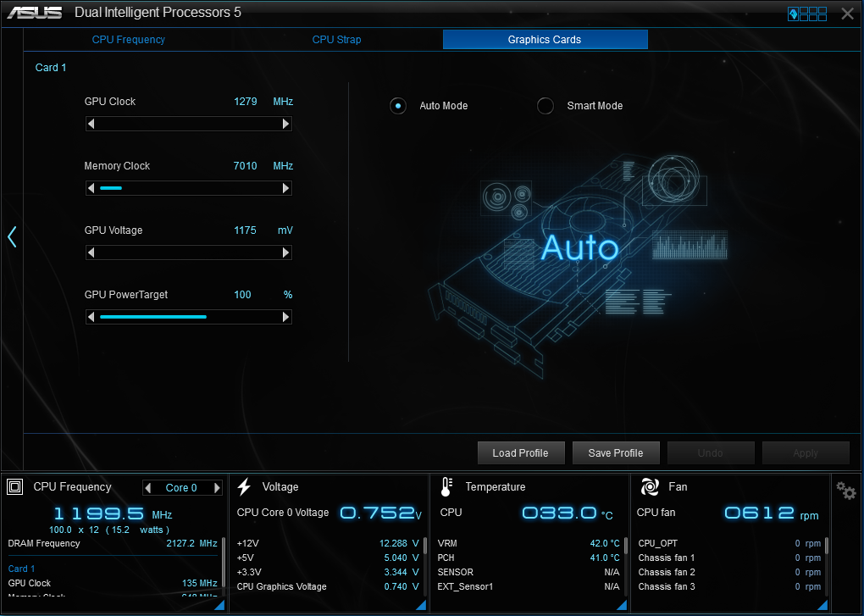Click the GPU Voltage slider track
864x616 pixels.
coord(188,253)
